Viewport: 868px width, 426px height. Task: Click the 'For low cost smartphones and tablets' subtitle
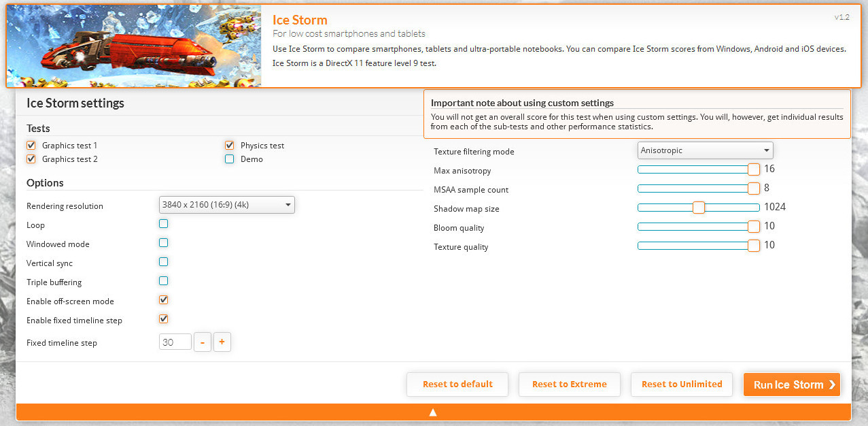[349, 33]
